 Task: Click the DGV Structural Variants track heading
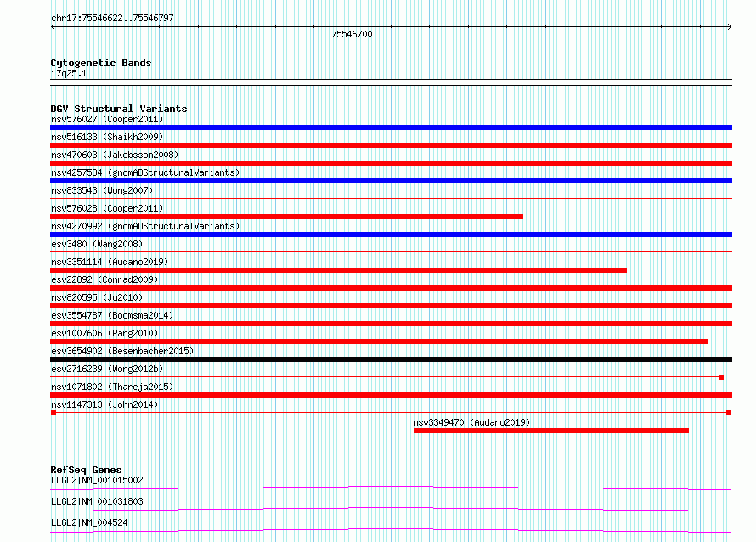pyautogui.click(x=119, y=109)
